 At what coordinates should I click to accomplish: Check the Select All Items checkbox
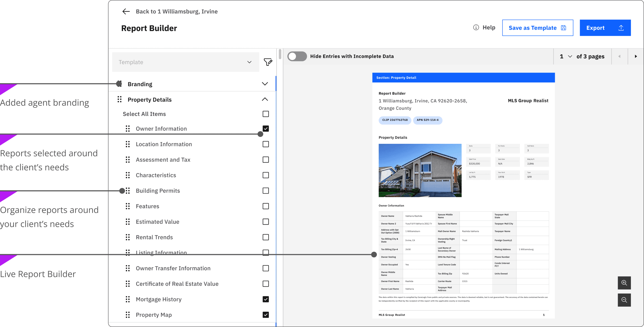pyautogui.click(x=266, y=114)
